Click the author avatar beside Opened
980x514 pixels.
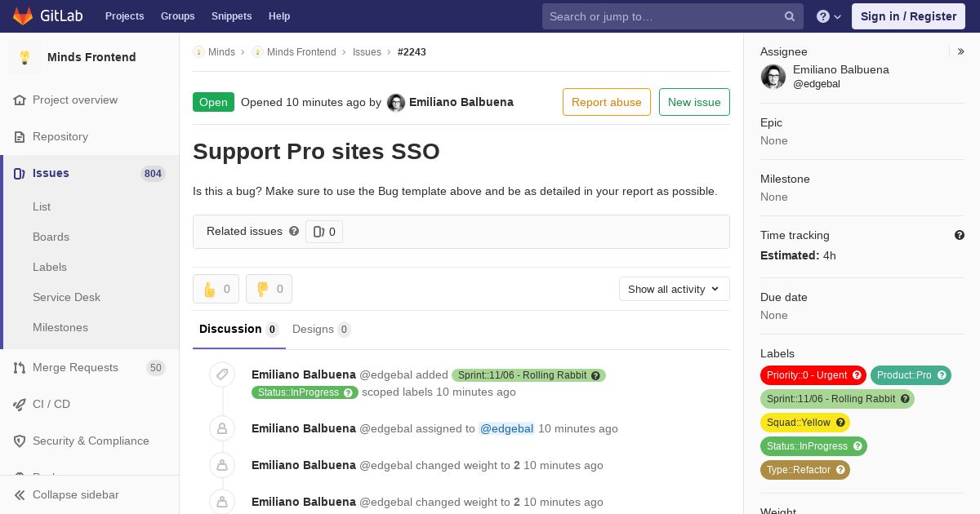tap(396, 103)
